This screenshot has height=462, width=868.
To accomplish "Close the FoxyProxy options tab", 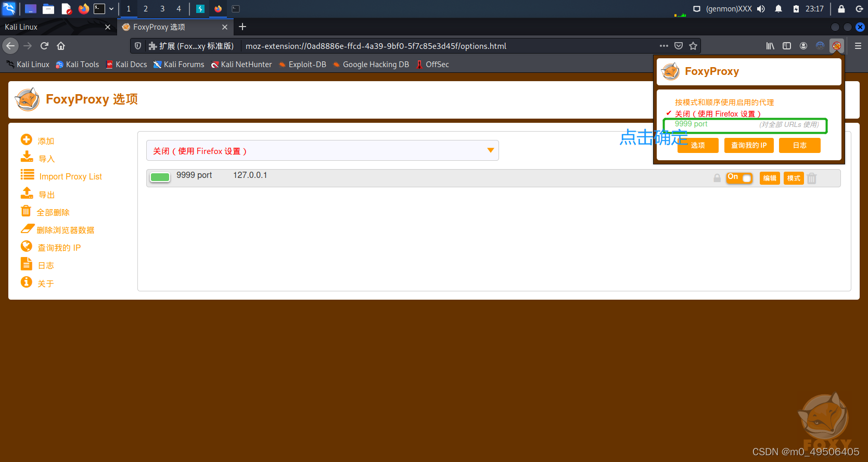I will 225,27.
